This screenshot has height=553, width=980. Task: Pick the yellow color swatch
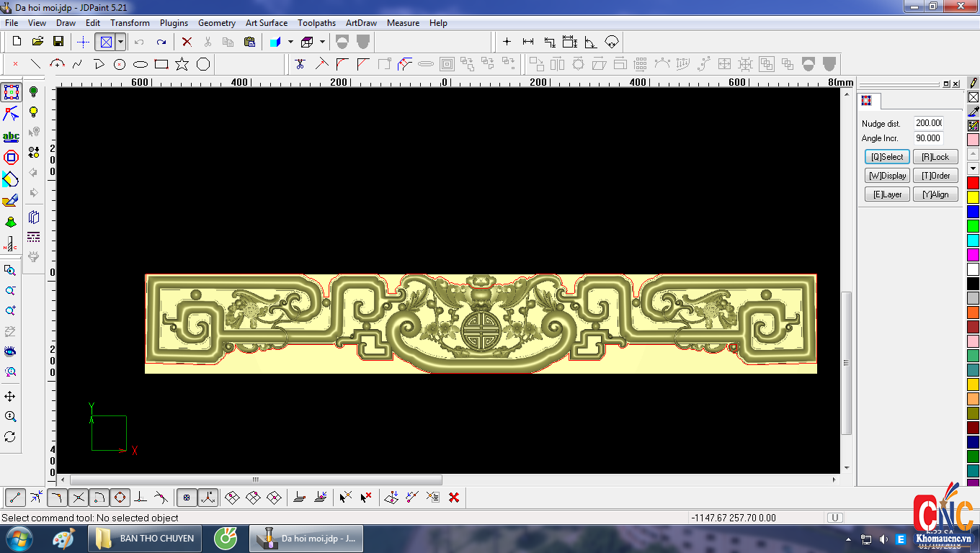973,197
